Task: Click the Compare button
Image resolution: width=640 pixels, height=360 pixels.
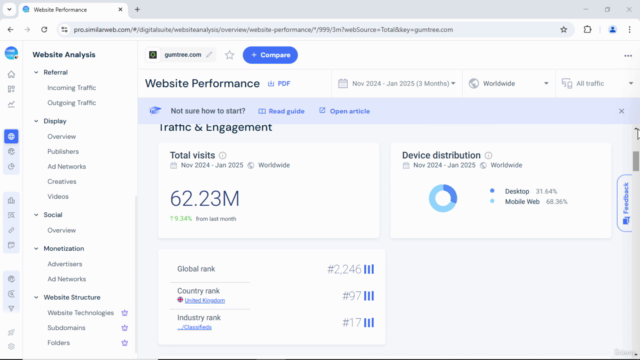Action: 270,55
